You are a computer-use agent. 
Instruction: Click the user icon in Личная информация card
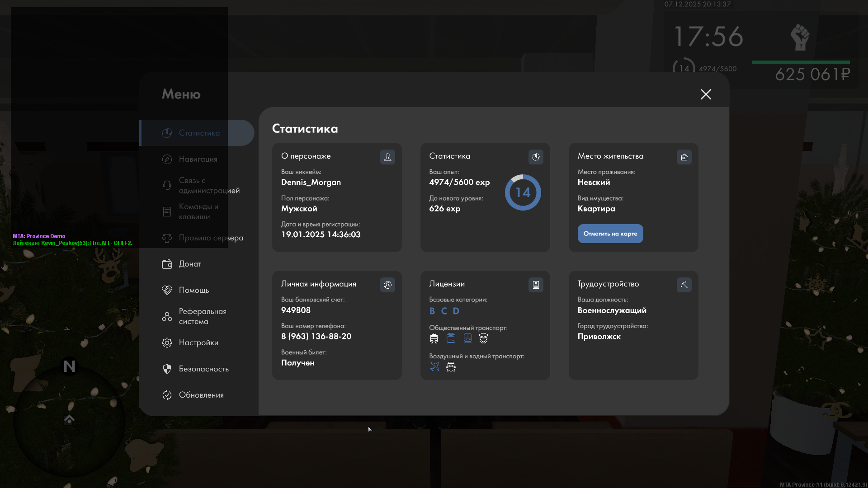point(387,285)
